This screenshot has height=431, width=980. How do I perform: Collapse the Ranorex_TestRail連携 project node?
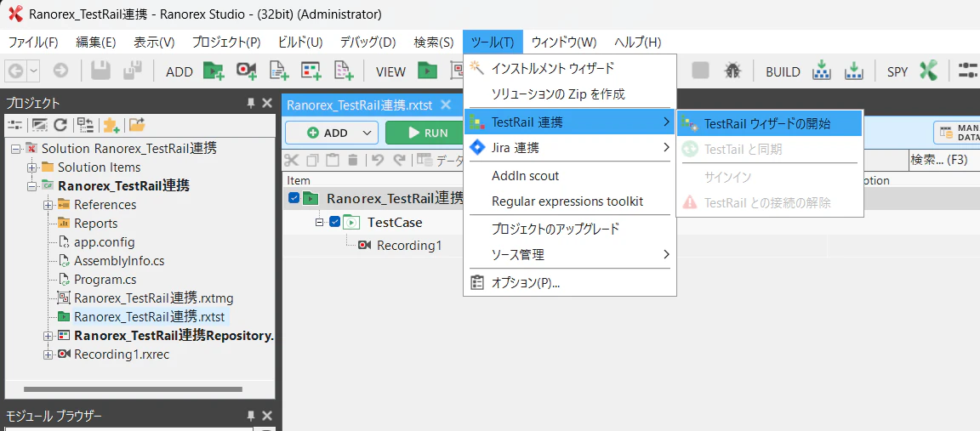point(31,186)
